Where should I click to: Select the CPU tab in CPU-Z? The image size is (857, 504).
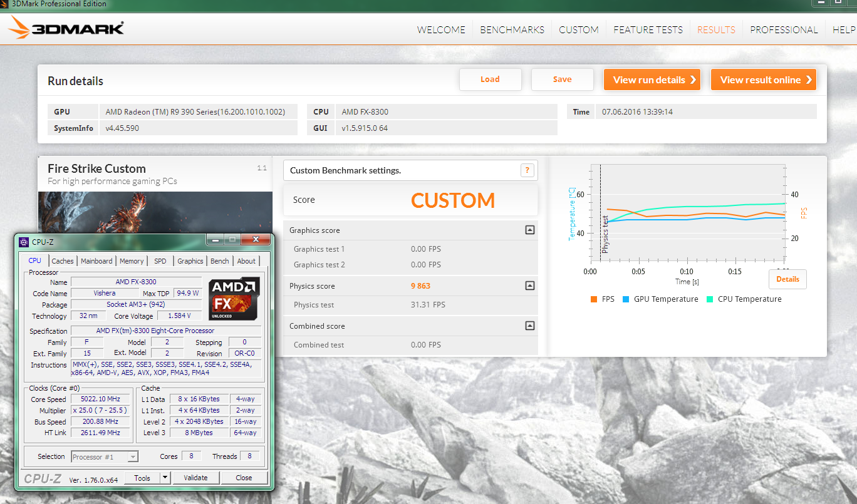35,260
